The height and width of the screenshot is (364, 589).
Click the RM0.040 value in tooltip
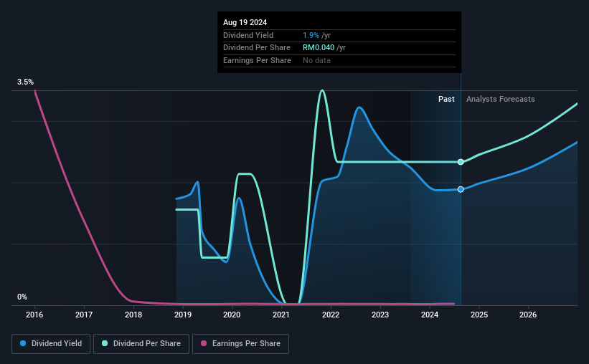(x=319, y=48)
